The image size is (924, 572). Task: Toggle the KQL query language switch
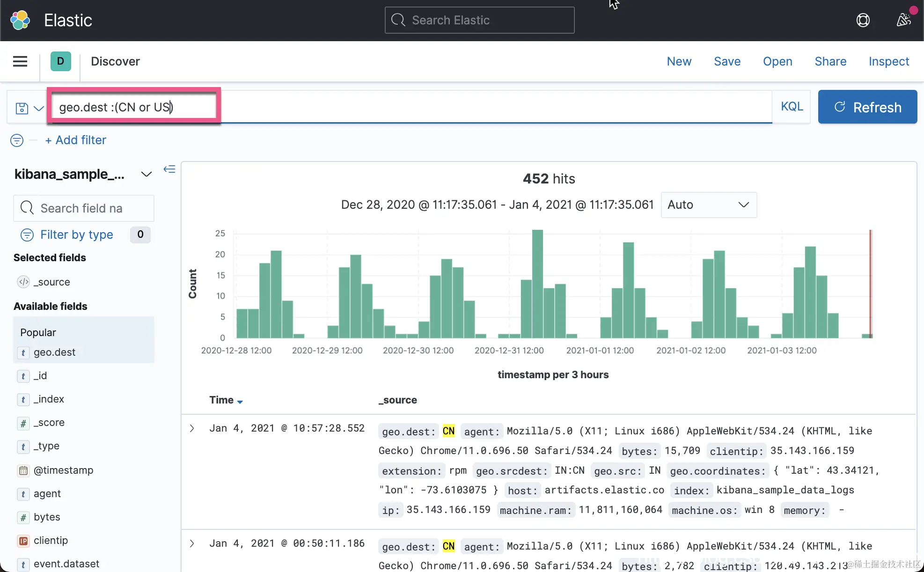click(792, 107)
